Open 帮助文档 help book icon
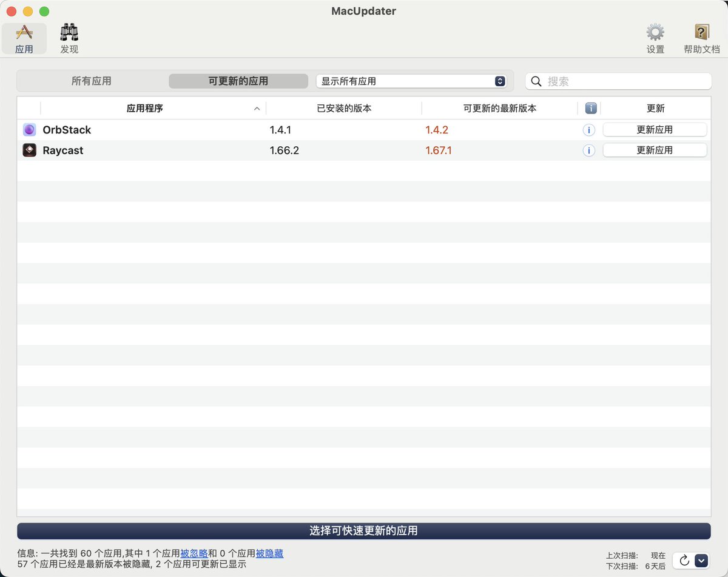The width and height of the screenshot is (728, 577). [x=701, y=39]
